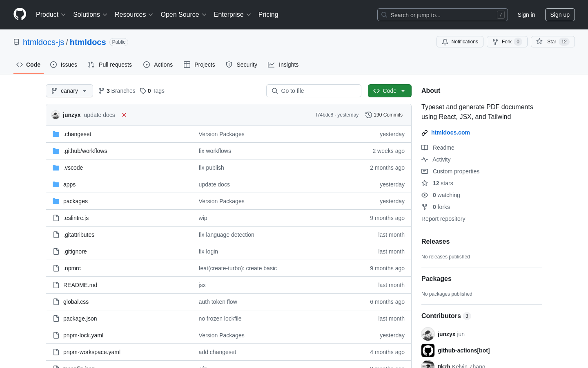Go to the GitHub homepage logo
Screen dimensions: 588x368
pos(20,14)
